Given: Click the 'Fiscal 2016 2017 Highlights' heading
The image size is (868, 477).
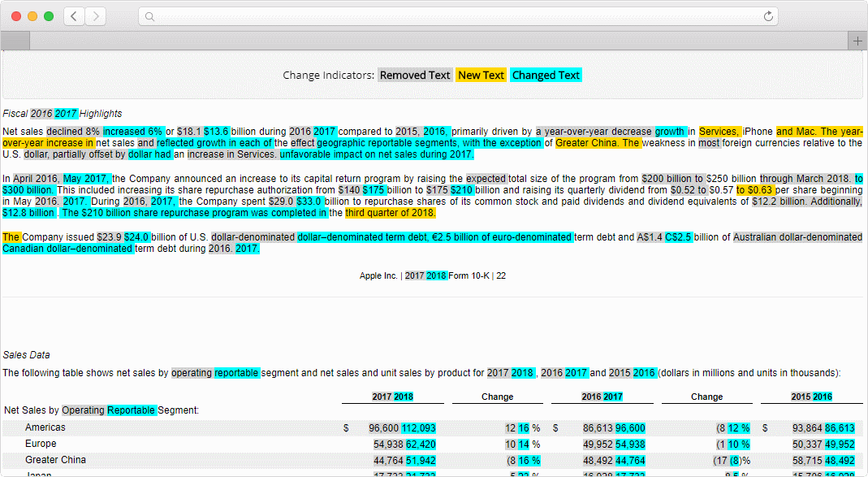Looking at the screenshot, I should (62, 114).
